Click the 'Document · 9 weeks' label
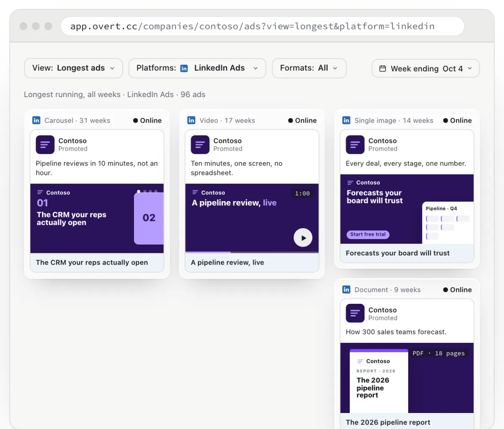 [388, 290]
